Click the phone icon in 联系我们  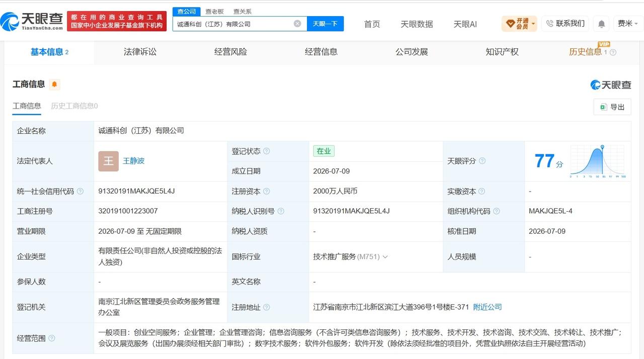(549, 24)
